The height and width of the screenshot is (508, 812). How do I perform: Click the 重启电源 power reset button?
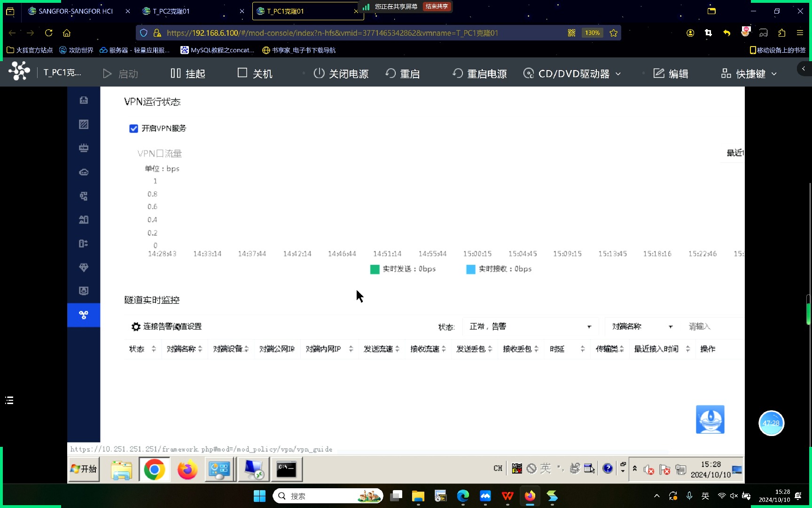479,74
